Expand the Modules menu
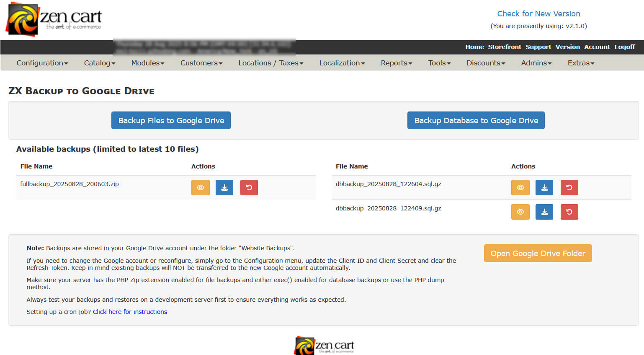The height and width of the screenshot is (355, 644). click(147, 63)
